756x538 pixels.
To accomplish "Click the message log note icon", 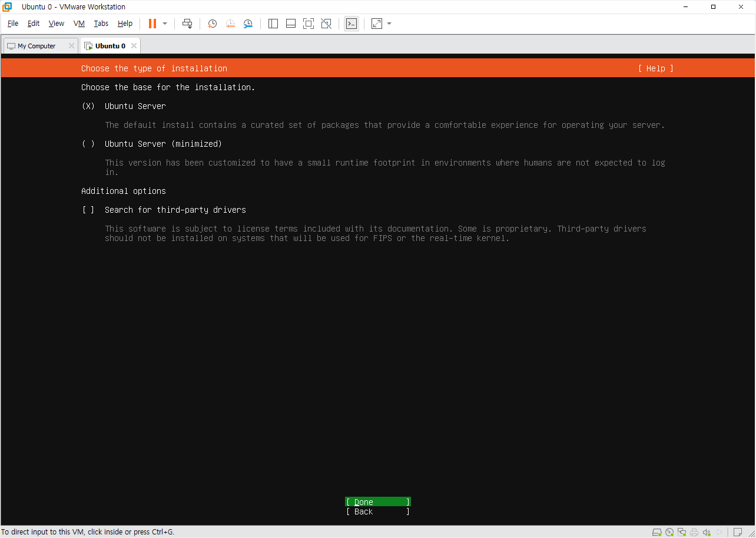I will pyautogui.click(x=737, y=532).
